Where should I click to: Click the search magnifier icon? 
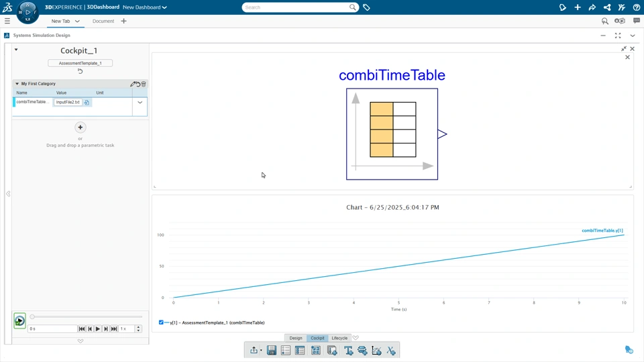[352, 7]
